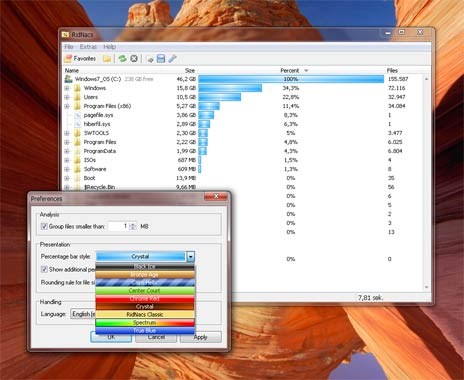Click the Apply button in Preferences
Viewport: 464px width, 380px height.
pyautogui.click(x=200, y=337)
